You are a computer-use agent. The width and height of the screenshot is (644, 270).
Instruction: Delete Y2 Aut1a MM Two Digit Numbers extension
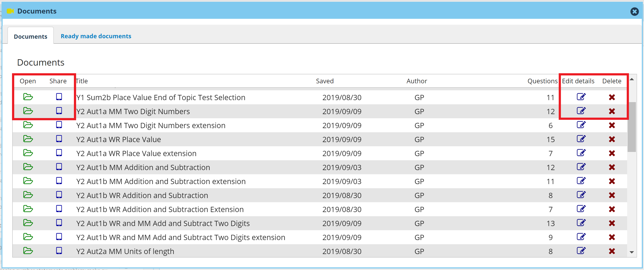point(612,125)
